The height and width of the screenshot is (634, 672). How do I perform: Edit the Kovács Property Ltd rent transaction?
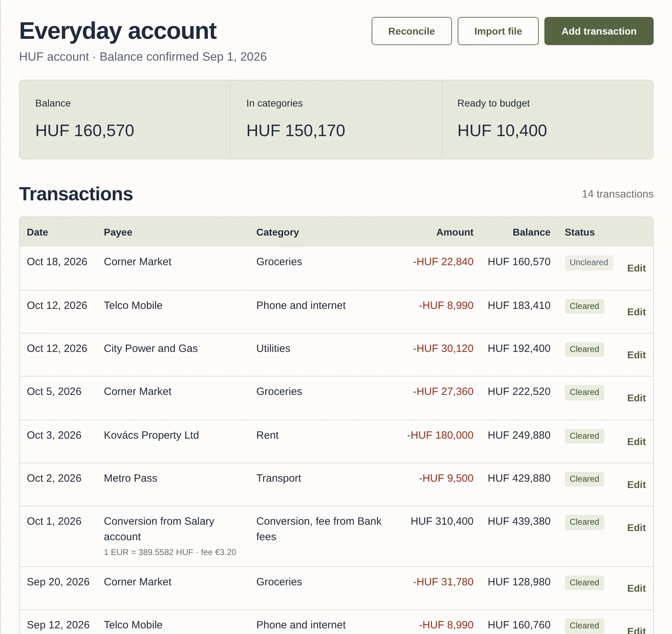(636, 442)
